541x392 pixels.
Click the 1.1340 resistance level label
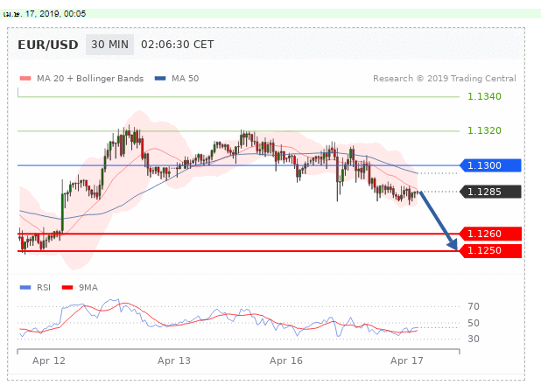484,96
